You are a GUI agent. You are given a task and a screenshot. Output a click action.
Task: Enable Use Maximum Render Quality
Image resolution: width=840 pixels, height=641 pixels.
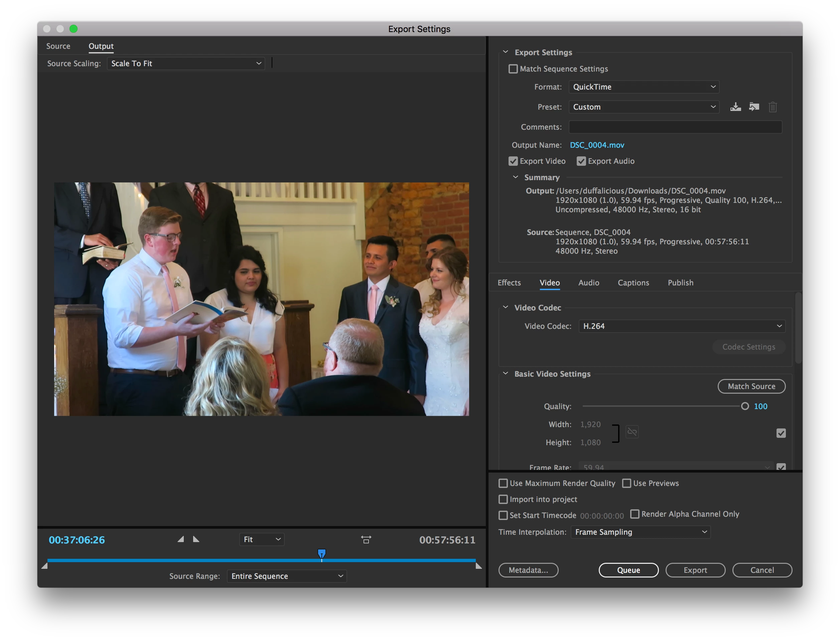503,483
